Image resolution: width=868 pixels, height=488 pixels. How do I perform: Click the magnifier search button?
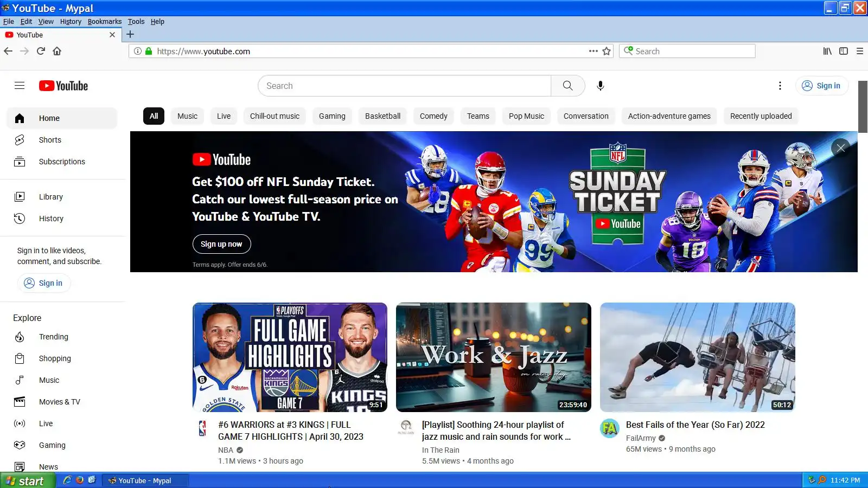click(x=567, y=86)
